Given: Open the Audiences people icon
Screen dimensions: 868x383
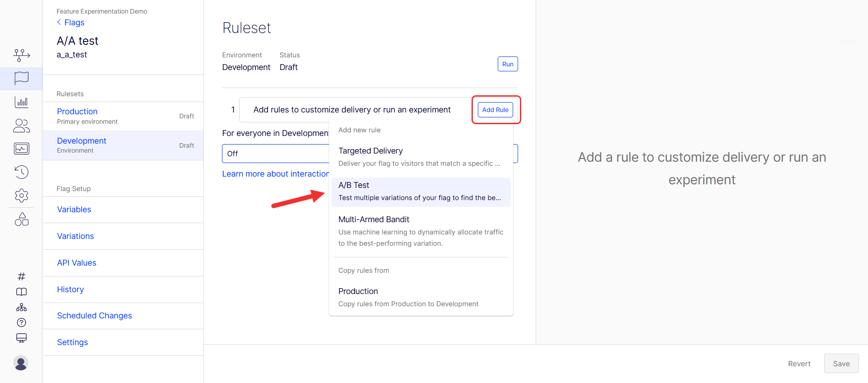Looking at the screenshot, I should pos(21,126).
